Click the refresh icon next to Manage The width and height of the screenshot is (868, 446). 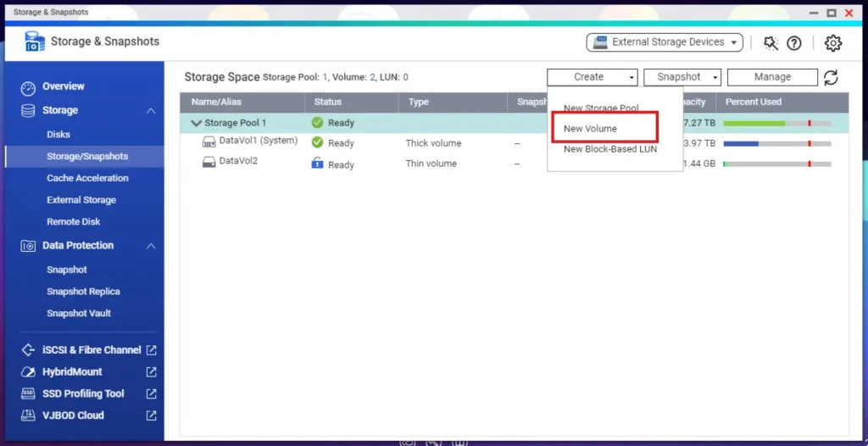pyautogui.click(x=831, y=77)
